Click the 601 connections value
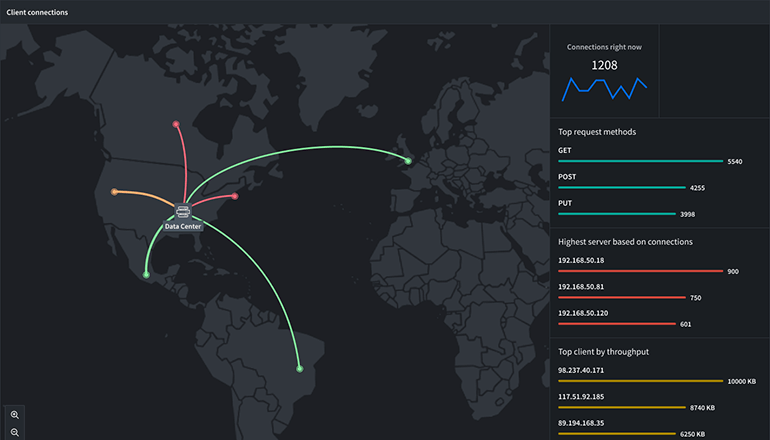This screenshot has height=440, width=770. [x=686, y=325]
